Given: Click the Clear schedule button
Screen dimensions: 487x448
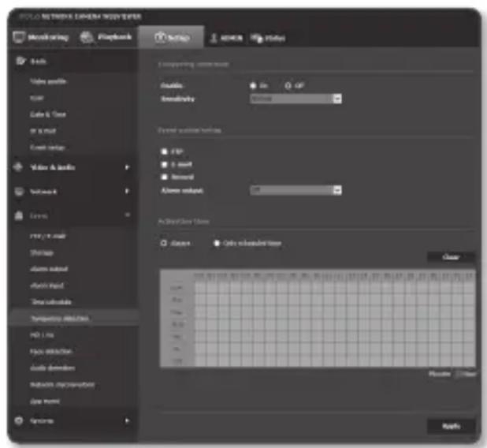Looking at the screenshot, I should [451, 257].
